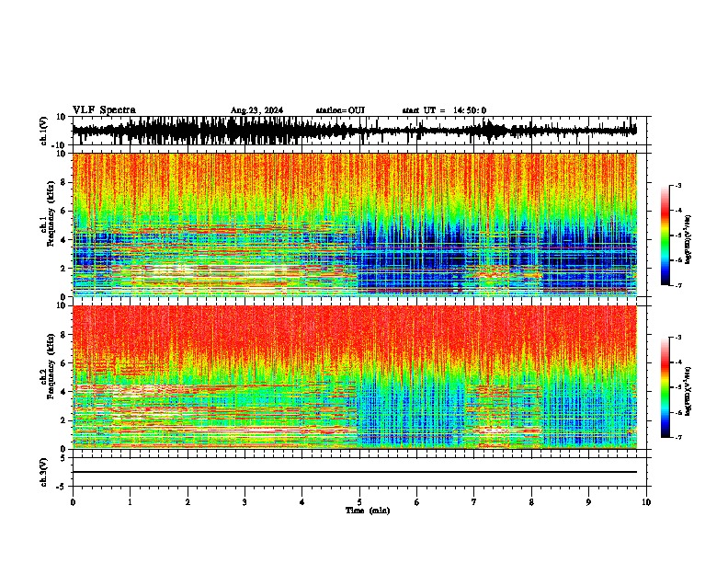Click the 'VLF Spectra' plot title
Image resolution: width=728 pixels, height=563 pixels.
104,110
